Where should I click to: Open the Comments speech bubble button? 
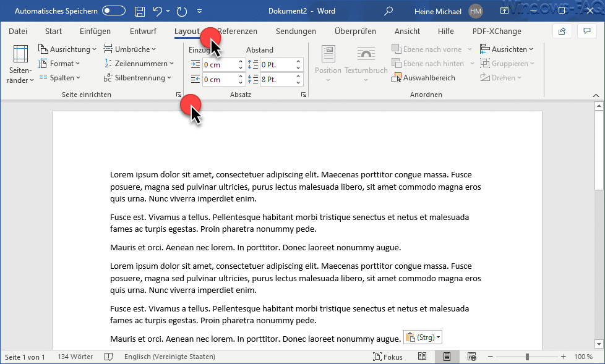587,32
